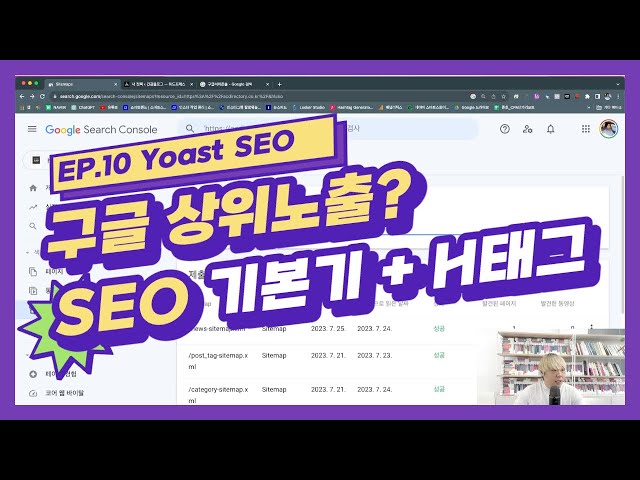Open Core Web Vitals (코어 웹 바이탈) item

64,393
